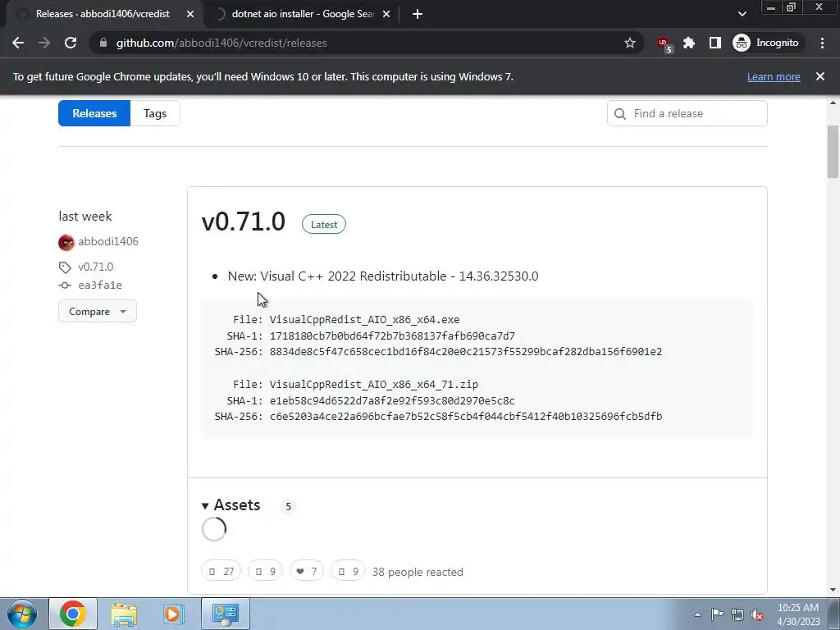Open the Chrome three-dot menu
This screenshot has width=840, height=630.
point(822,43)
